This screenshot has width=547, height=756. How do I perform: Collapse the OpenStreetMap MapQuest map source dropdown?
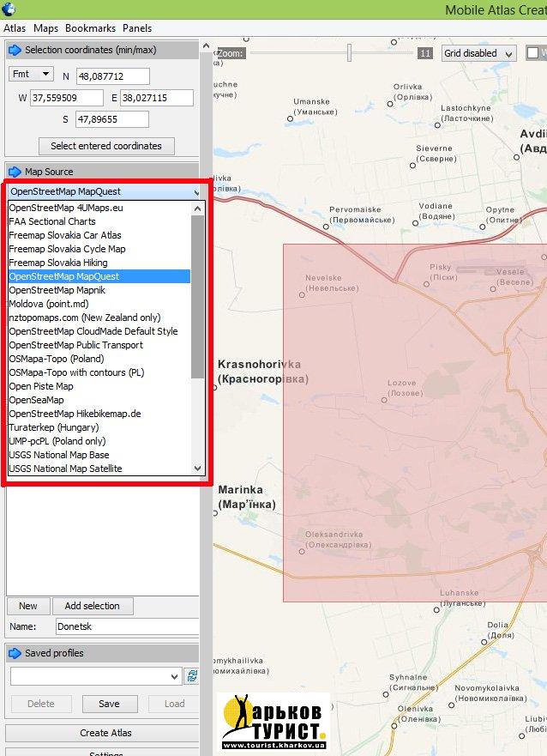(x=196, y=191)
